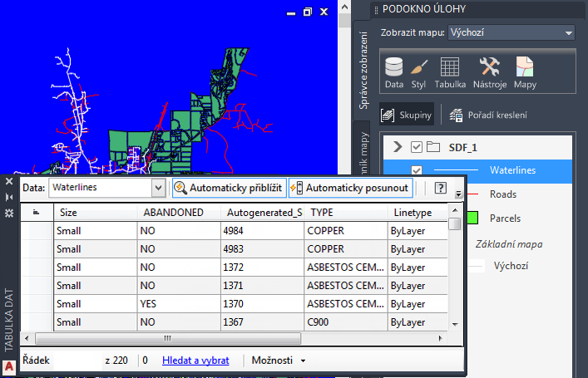
Task: Select cell with value 1372
Action: [262, 268]
